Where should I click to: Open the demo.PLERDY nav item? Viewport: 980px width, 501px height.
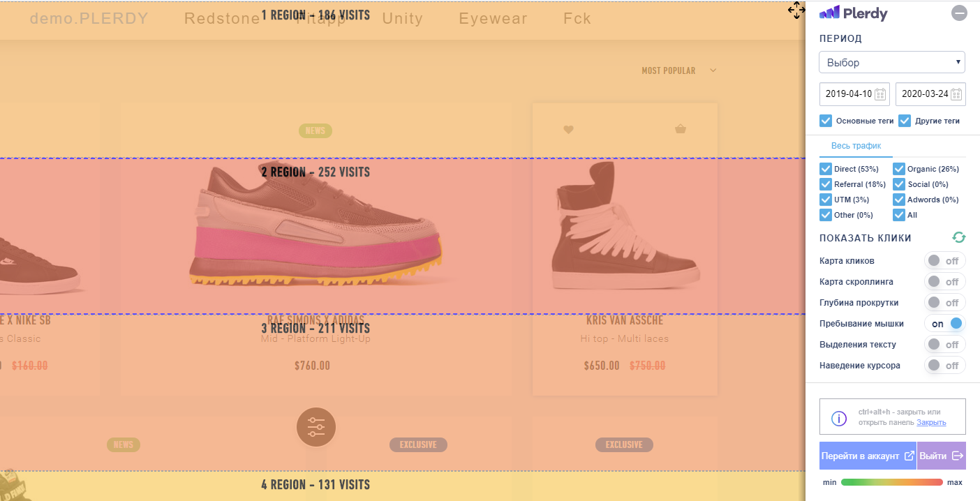(89, 18)
